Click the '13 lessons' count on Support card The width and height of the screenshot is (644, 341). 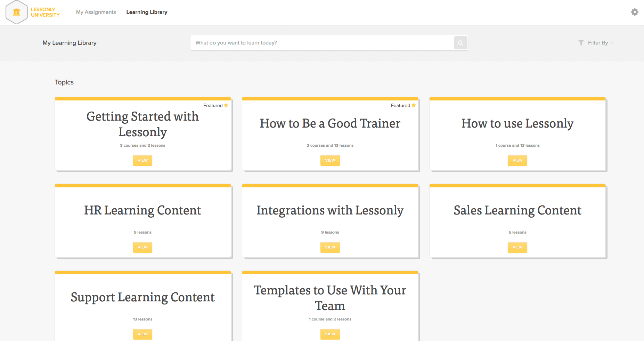pyautogui.click(x=142, y=319)
